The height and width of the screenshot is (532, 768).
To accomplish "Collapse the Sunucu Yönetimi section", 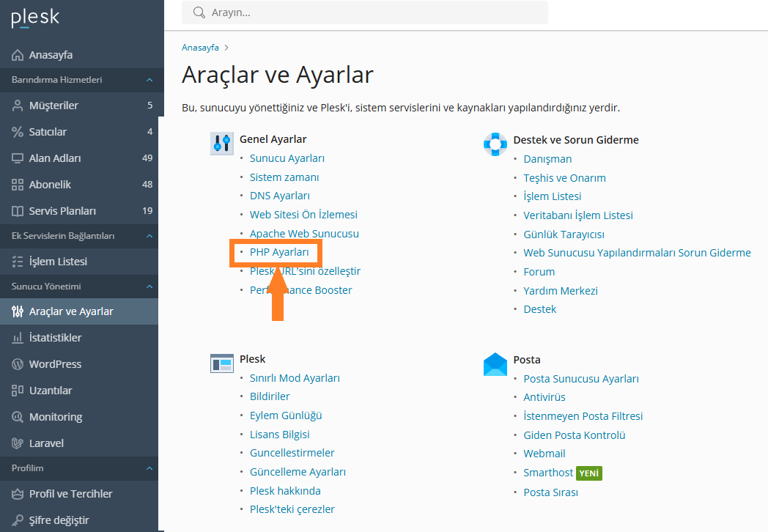I will (149, 287).
